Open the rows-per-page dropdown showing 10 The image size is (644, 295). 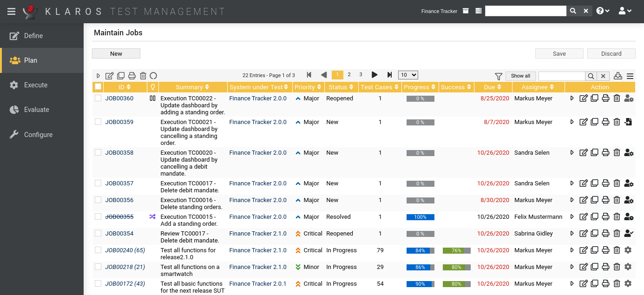point(408,75)
